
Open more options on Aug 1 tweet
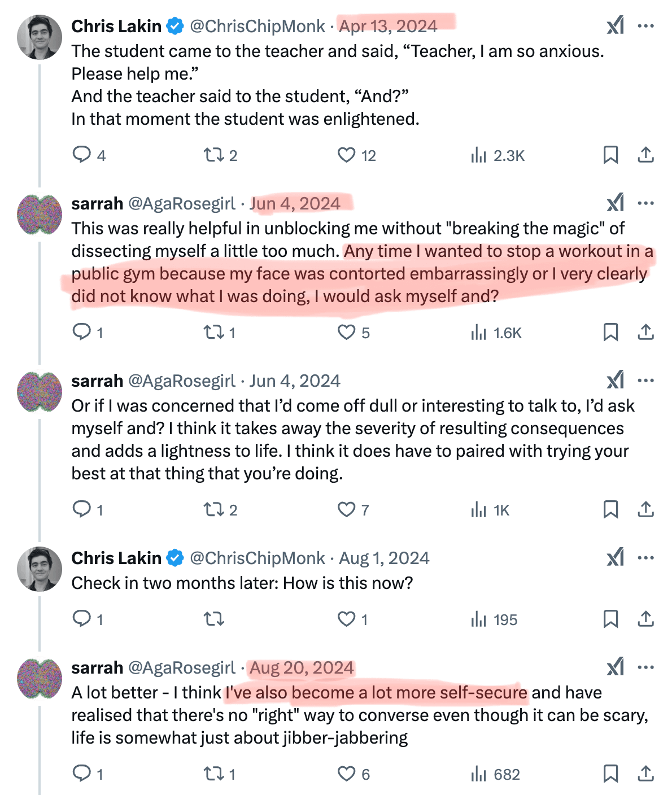pyautogui.click(x=645, y=558)
